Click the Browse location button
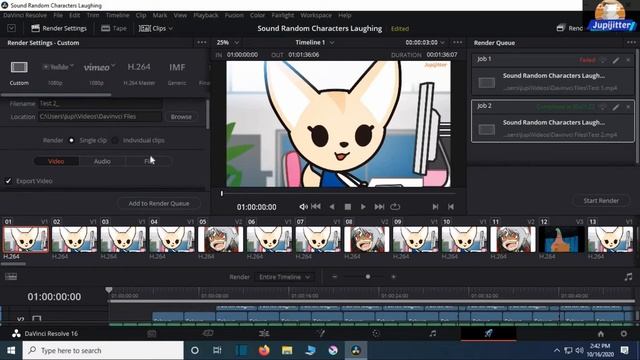This screenshot has width=640, height=360. 181,117
